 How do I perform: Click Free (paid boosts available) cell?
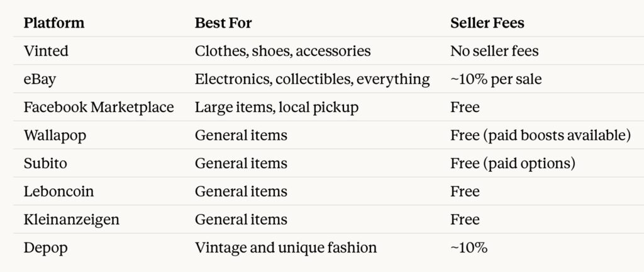click(x=540, y=135)
